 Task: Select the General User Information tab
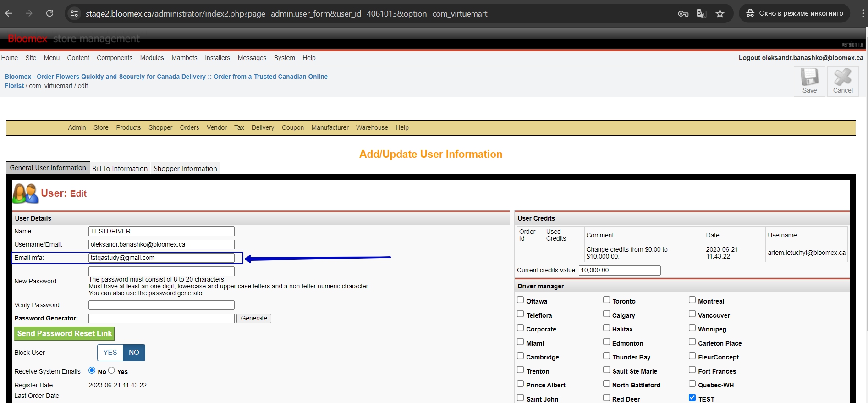[x=48, y=168]
